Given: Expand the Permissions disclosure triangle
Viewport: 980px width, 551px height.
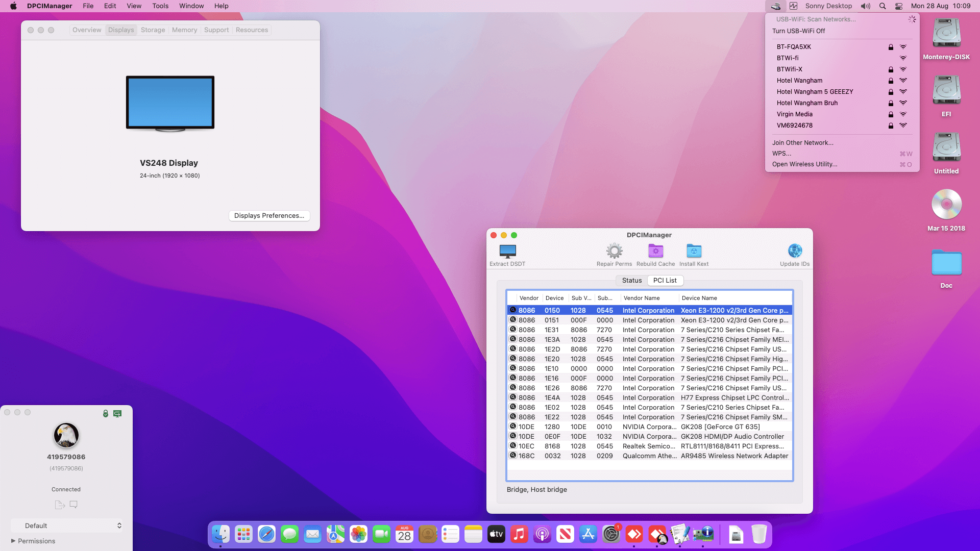Looking at the screenshot, I should tap(13, 541).
